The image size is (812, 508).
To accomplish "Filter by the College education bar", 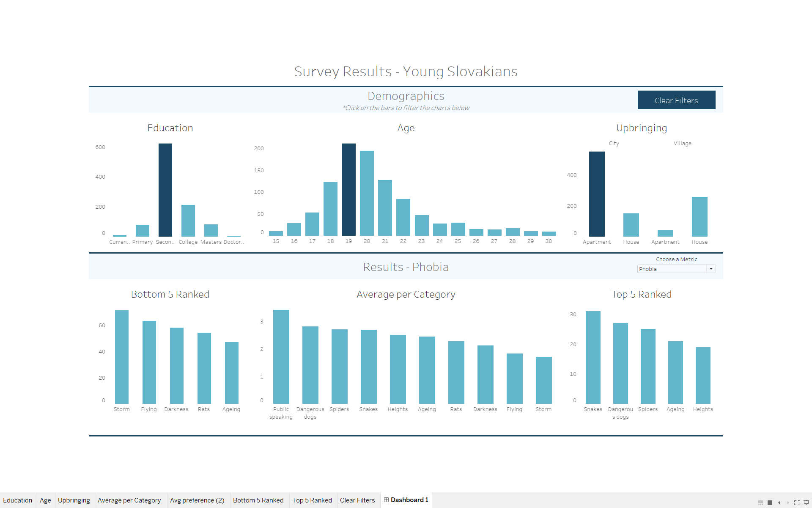I will click(x=188, y=220).
